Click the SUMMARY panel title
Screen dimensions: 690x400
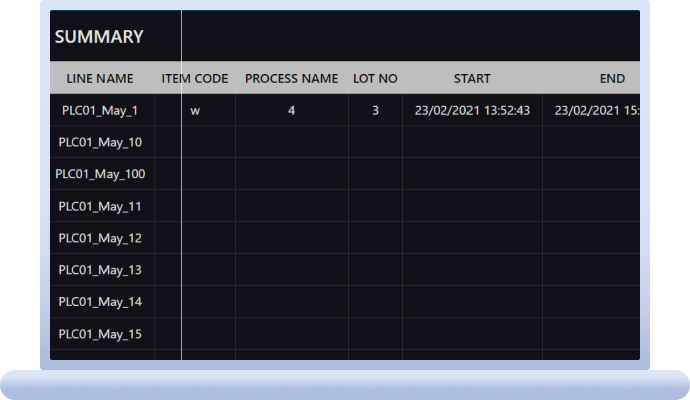(99, 37)
